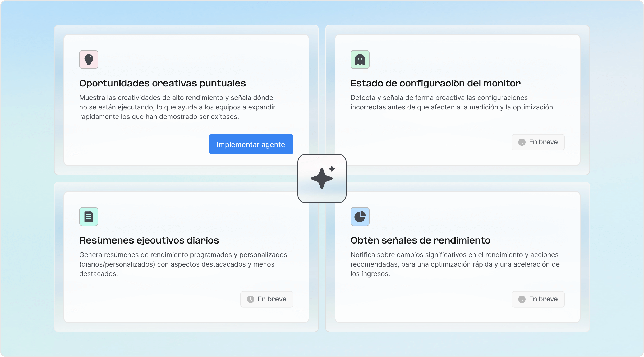Click the document icon on Resúmenes ejecutivos diarios
The width and height of the screenshot is (644, 357).
pyautogui.click(x=89, y=217)
